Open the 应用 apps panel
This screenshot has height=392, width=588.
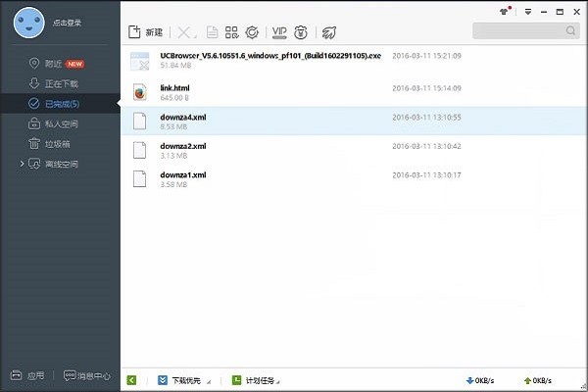(x=27, y=375)
